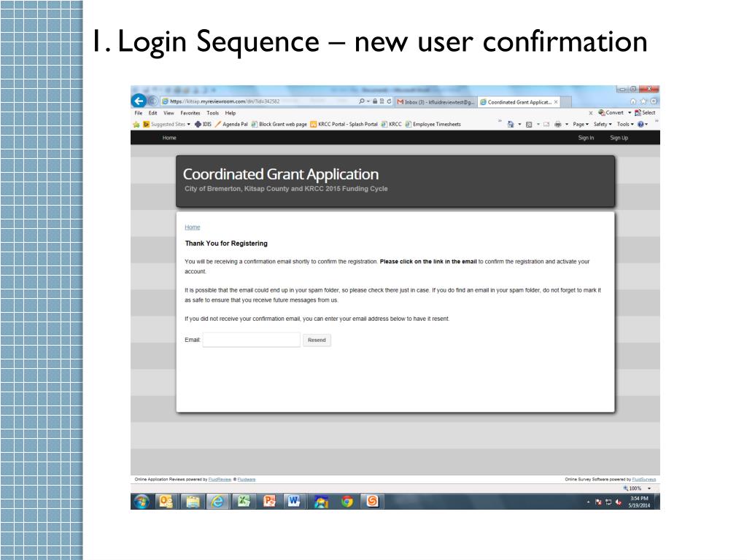Click the Resend button

click(x=317, y=340)
